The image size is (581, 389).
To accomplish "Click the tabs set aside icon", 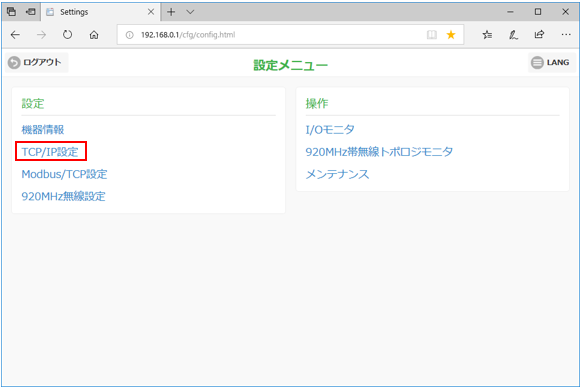I will (x=11, y=12).
